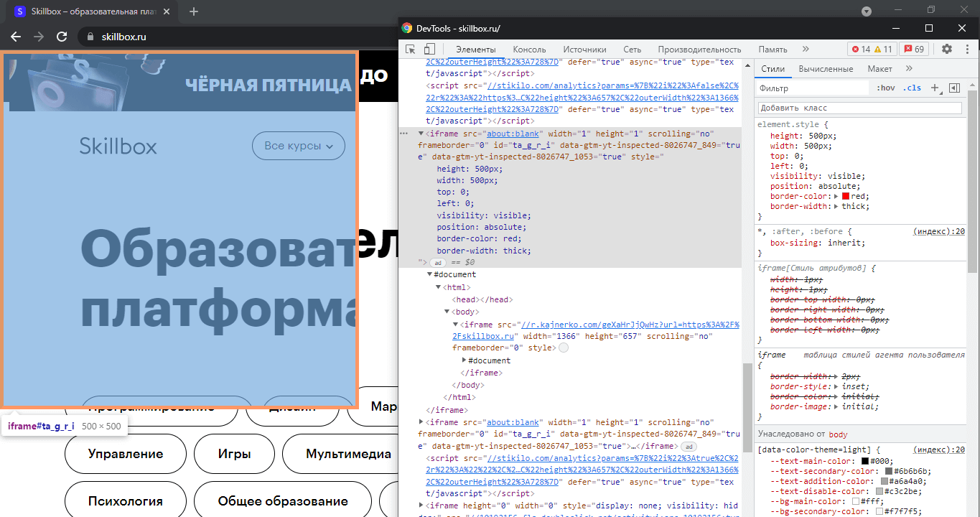Open DevTools settings gear

pyautogui.click(x=947, y=49)
